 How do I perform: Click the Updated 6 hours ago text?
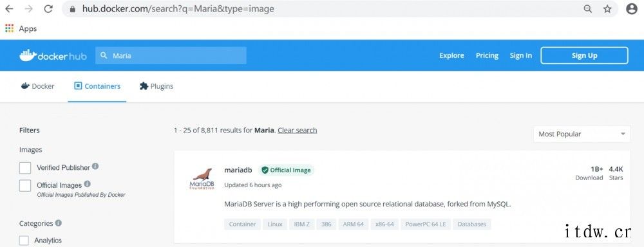253,185
